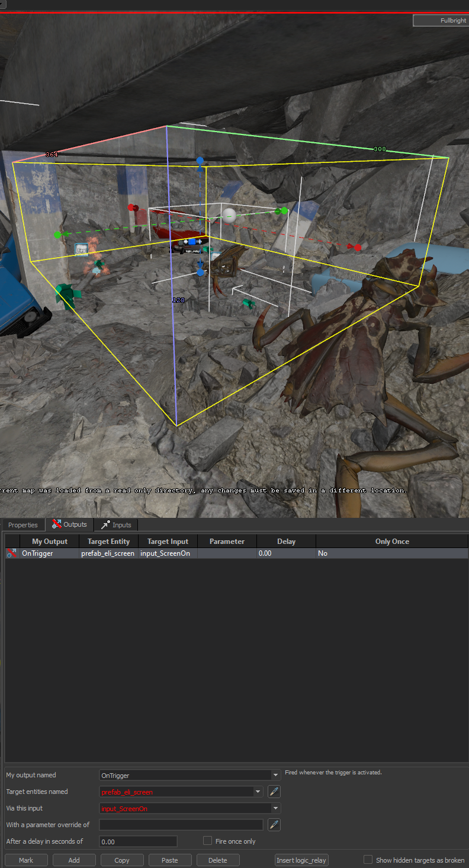The image size is (469, 868).
Task: Click the green axis handle on the left
Action: click(x=57, y=235)
